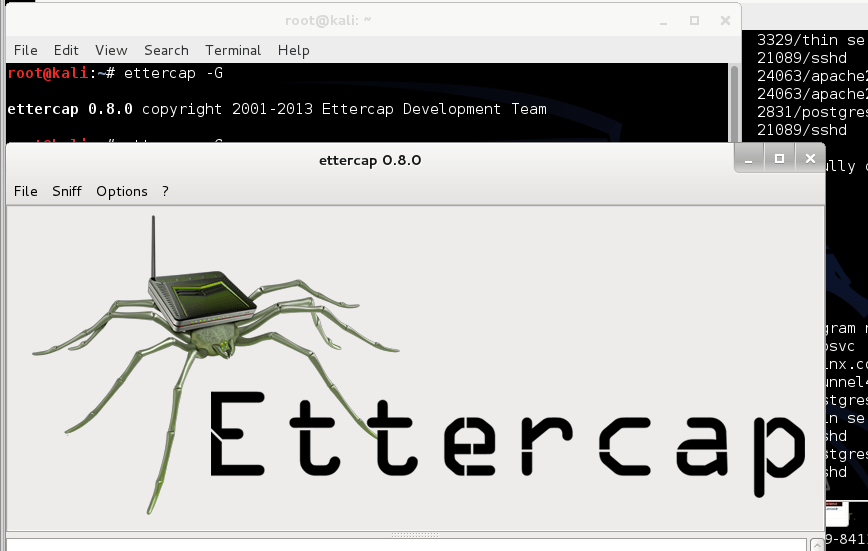
Task: Open the Terminal menu in terminal window
Action: 233,50
